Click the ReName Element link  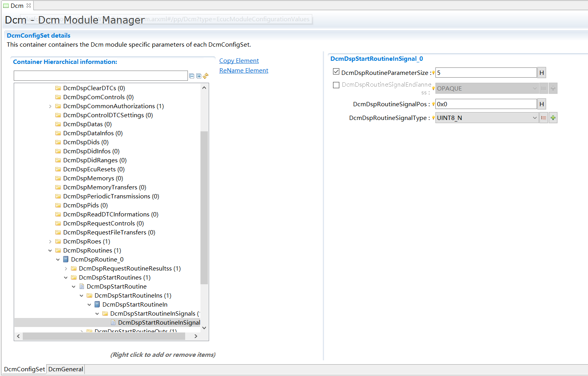point(244,71)
